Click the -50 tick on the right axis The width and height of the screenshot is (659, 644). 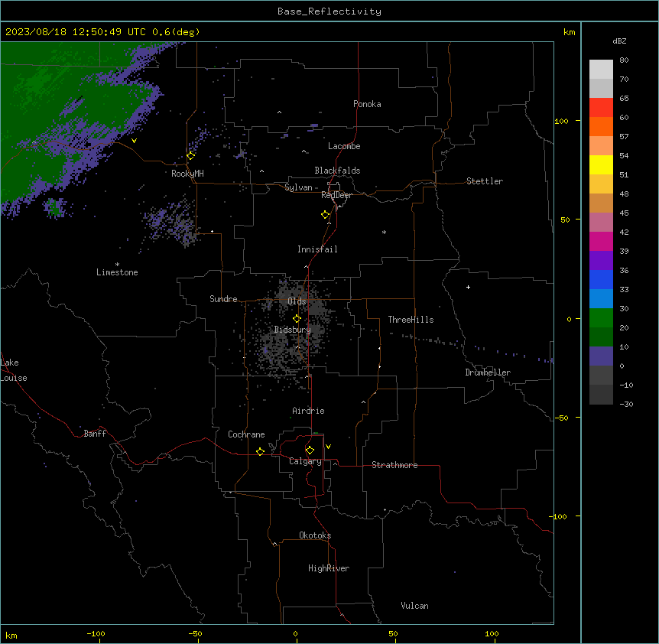561,418
